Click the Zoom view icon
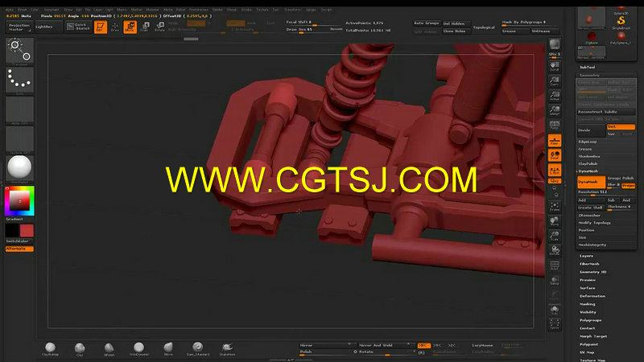Screen dimensions: 644x362 [x=555, y=80]
